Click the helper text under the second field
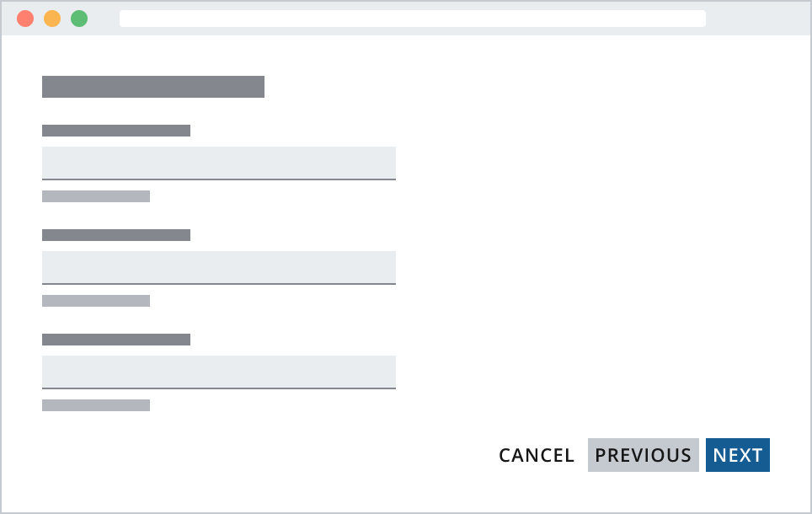 point(95,300)
